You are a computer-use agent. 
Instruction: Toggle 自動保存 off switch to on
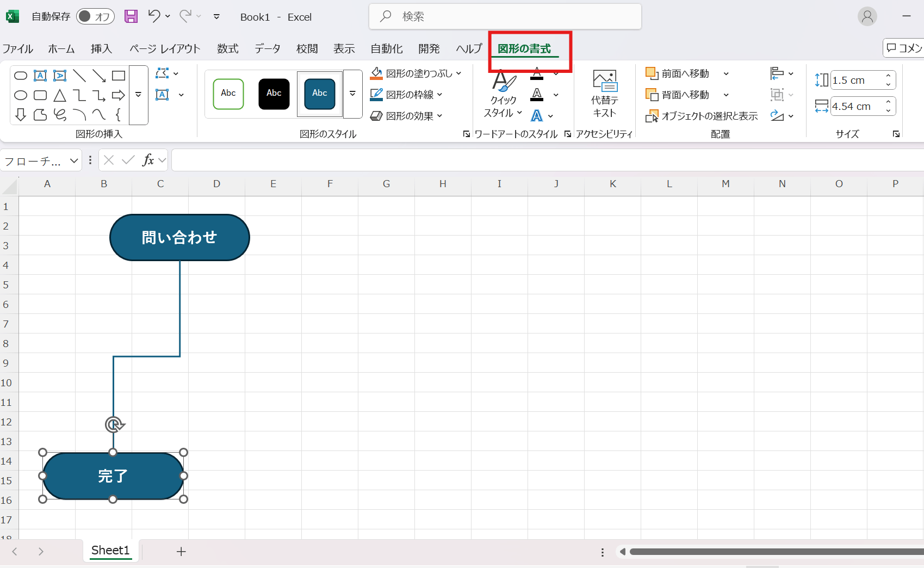tap(95, 16)
